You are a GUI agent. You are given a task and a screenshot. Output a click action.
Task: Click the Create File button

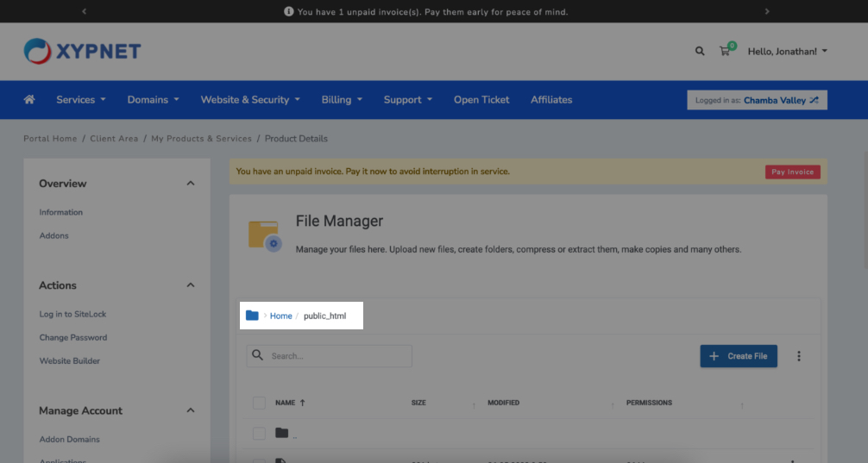pos(739,356)
